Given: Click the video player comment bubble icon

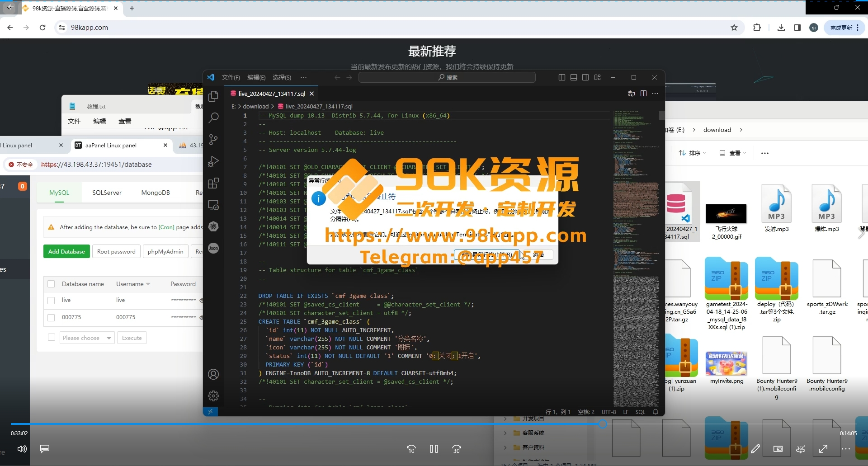Looking at the screenshot, I should (x=45, y=449).
